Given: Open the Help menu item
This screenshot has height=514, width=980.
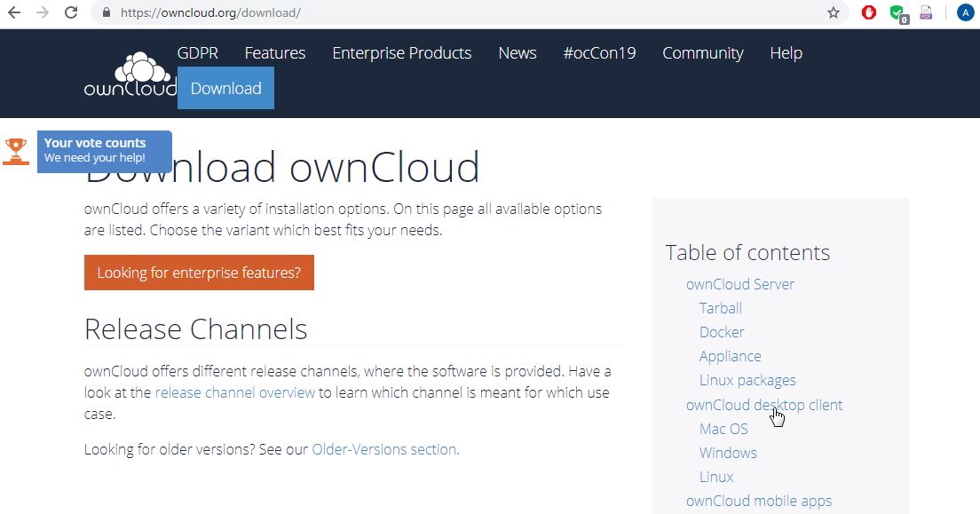Looking at the screenshot, I should [786, 53].
